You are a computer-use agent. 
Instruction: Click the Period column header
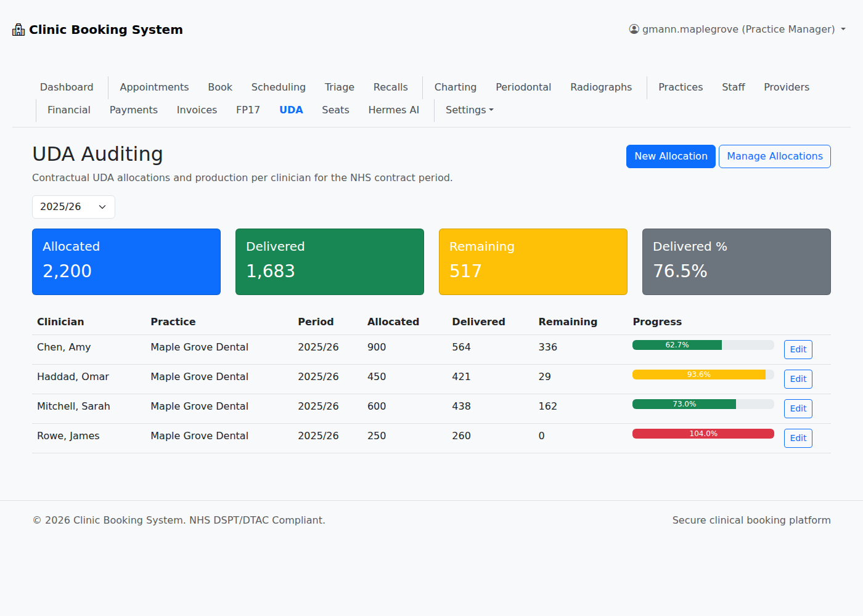(316, 322)
